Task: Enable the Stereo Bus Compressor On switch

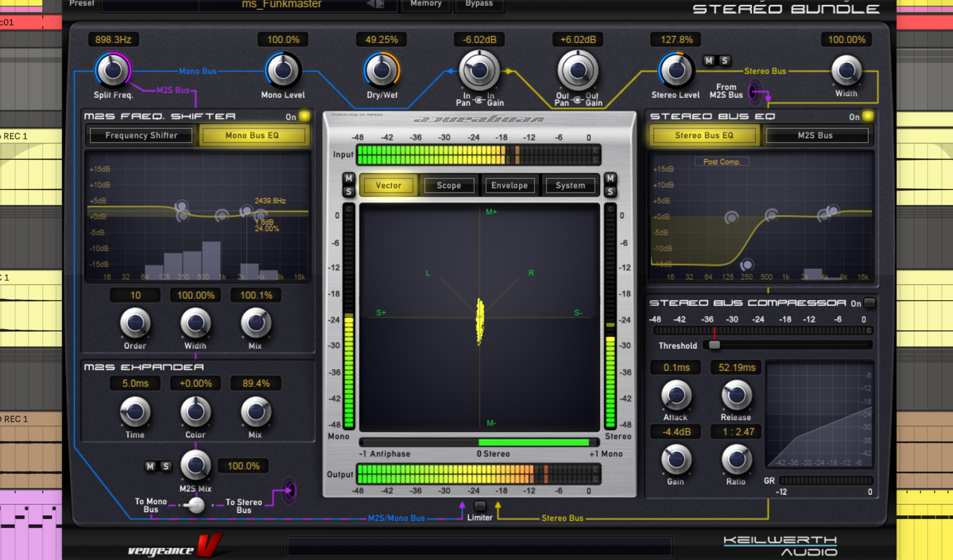Action: pyautogui.click(x=869, y=303)
